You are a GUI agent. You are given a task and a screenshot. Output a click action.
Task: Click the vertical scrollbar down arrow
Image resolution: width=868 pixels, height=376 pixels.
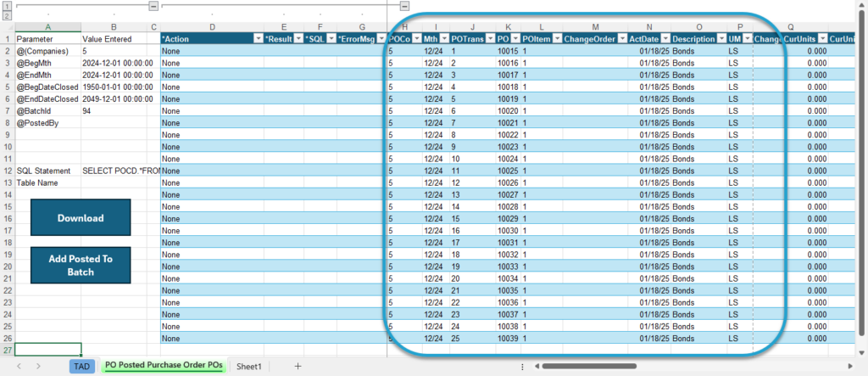pyautogui.click(x=861, y=352)
